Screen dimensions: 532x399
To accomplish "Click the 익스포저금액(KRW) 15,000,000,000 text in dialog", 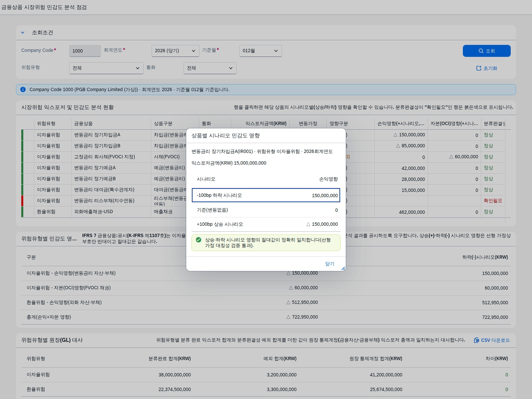I will pos(229,163).
